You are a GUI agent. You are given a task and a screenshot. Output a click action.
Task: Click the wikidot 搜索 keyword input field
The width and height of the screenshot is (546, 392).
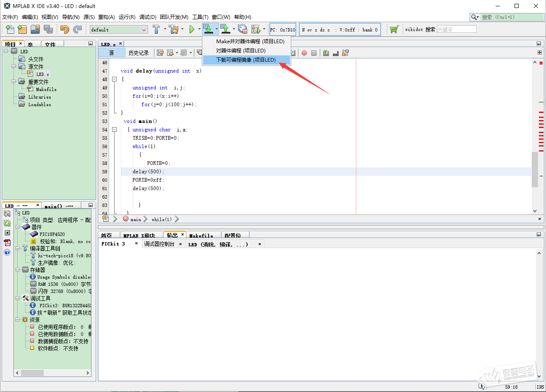(457, 29)
